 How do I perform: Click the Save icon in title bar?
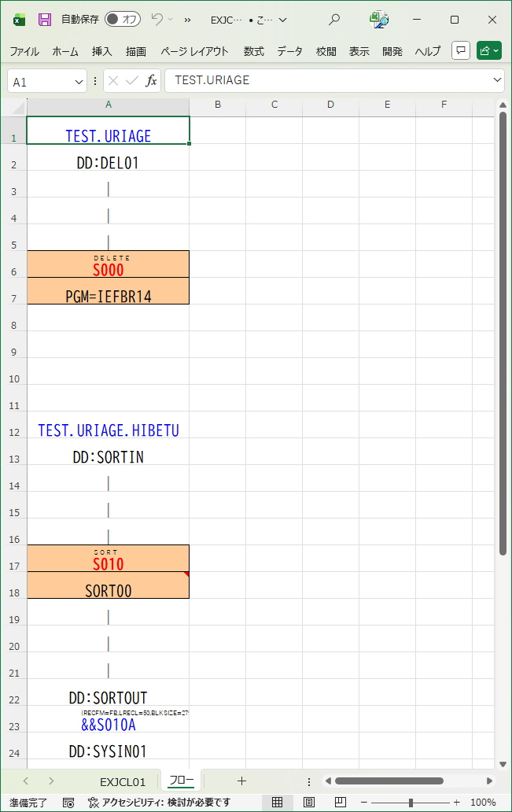[x=45, y=20]
